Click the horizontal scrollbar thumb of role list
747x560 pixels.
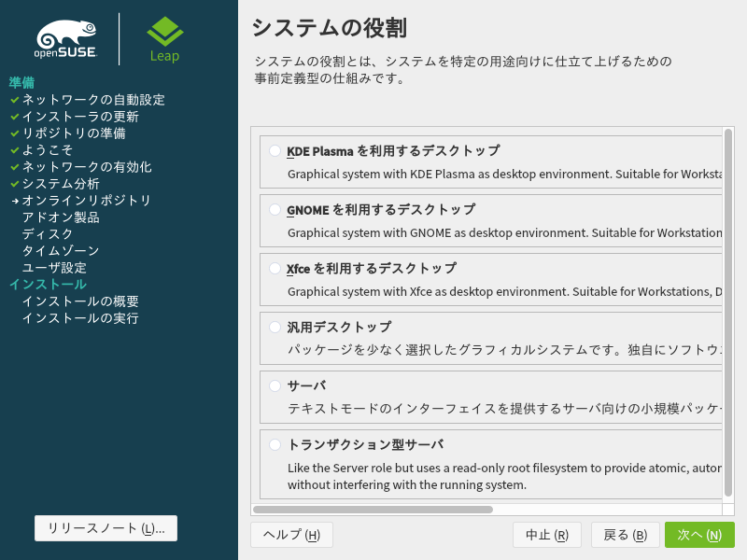(373, 510)
